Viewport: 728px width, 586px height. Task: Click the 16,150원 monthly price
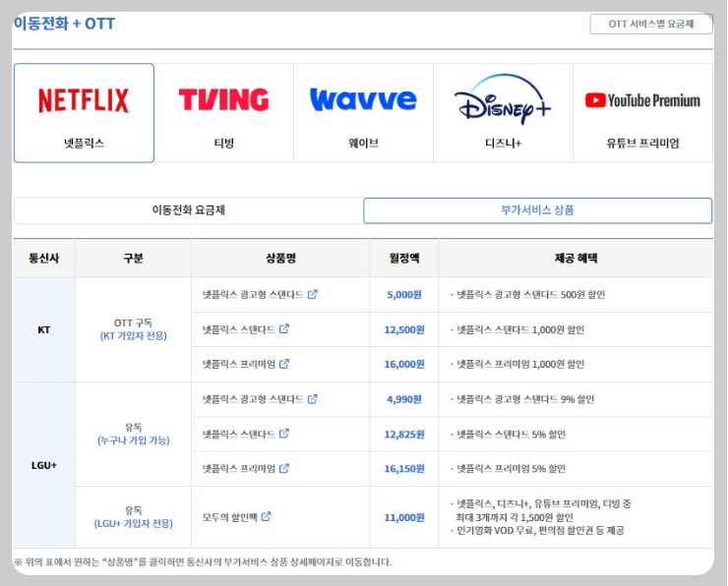pyautogui.click(x=404, y=469)
